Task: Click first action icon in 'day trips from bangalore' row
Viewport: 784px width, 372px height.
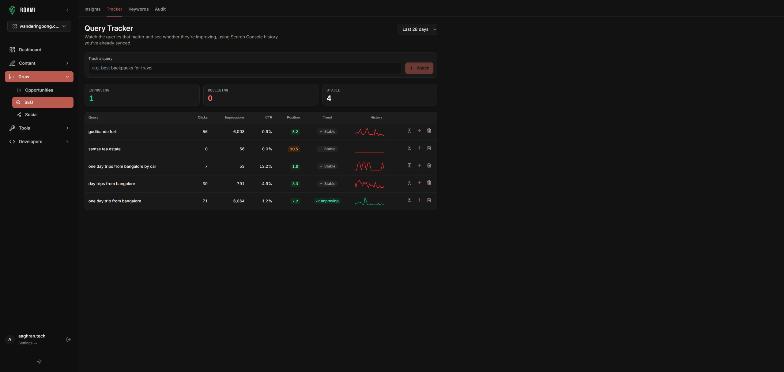Action: (409, 183)
